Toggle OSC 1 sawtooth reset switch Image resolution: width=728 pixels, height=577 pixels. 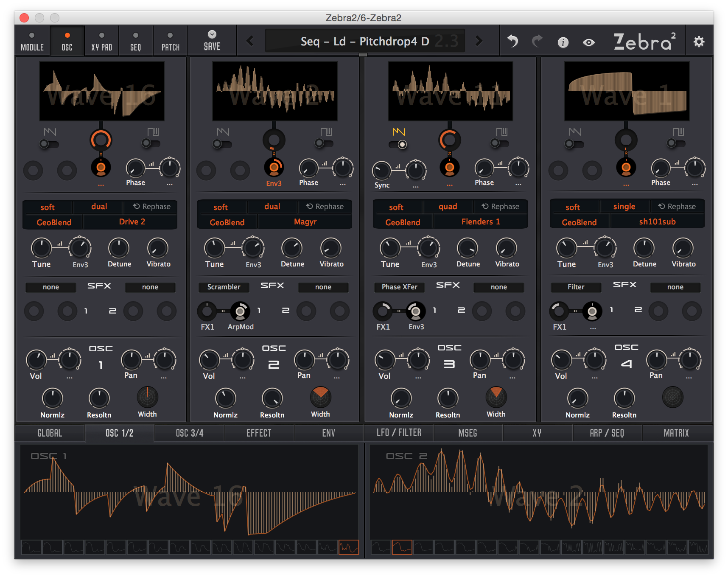click(x=49, y=144)
